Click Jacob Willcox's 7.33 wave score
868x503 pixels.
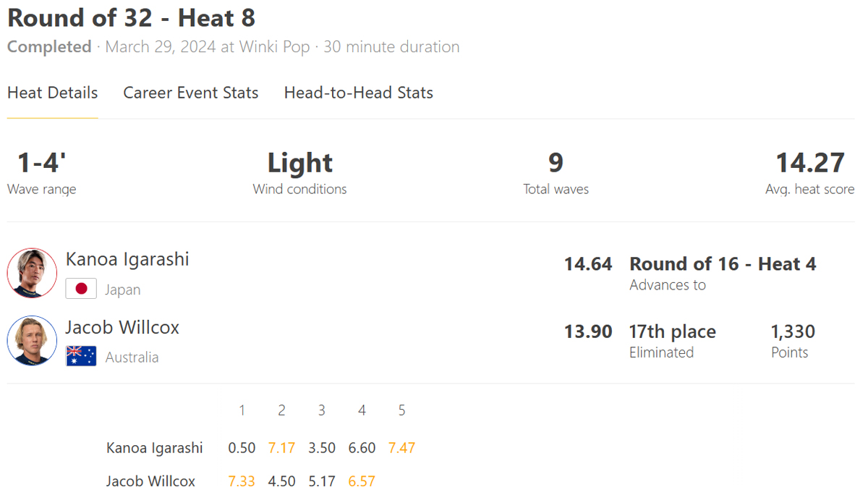pos(242,481)
